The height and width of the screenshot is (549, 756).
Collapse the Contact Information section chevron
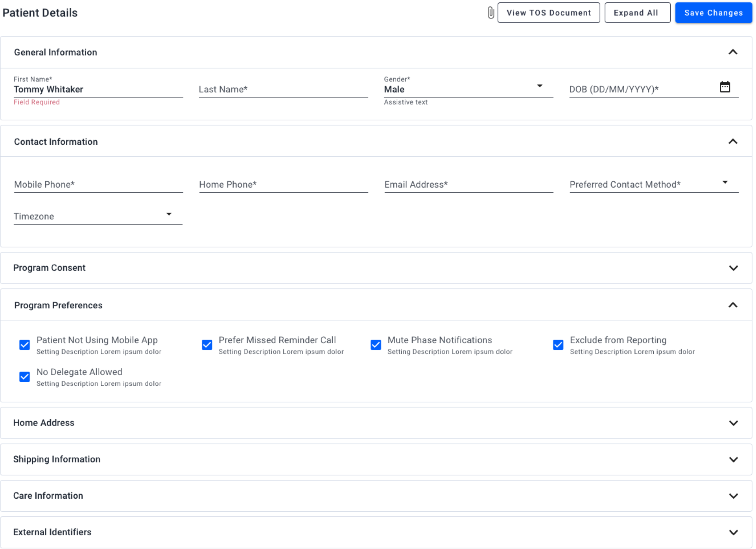pos(733,142)
